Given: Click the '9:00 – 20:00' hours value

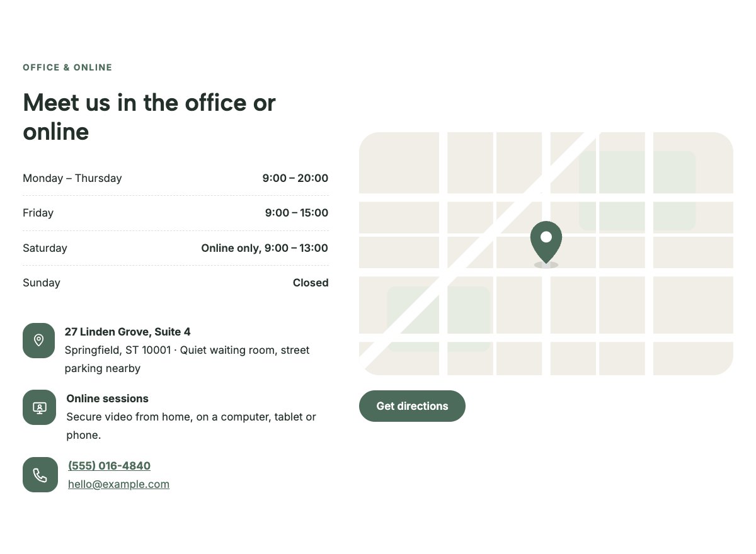Looking at the screenshot, I should [x=295, y=178].
